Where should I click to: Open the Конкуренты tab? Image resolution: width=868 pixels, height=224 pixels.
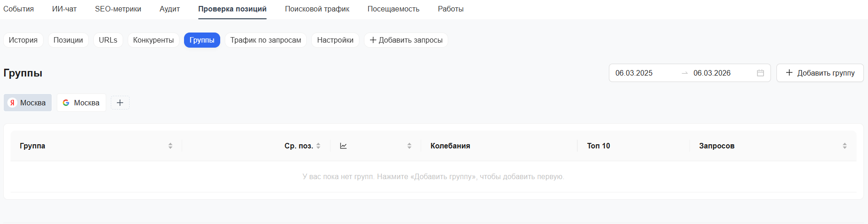tap(153, 40)
